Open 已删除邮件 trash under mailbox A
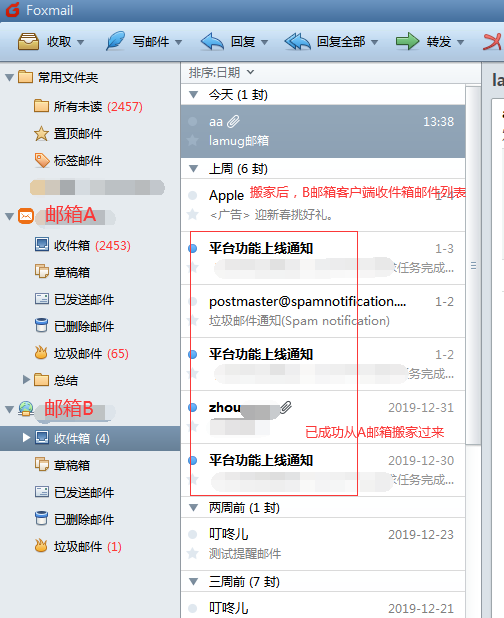Image resolution: width=504 pixels, height=618 pixels. tap(74, 326)
